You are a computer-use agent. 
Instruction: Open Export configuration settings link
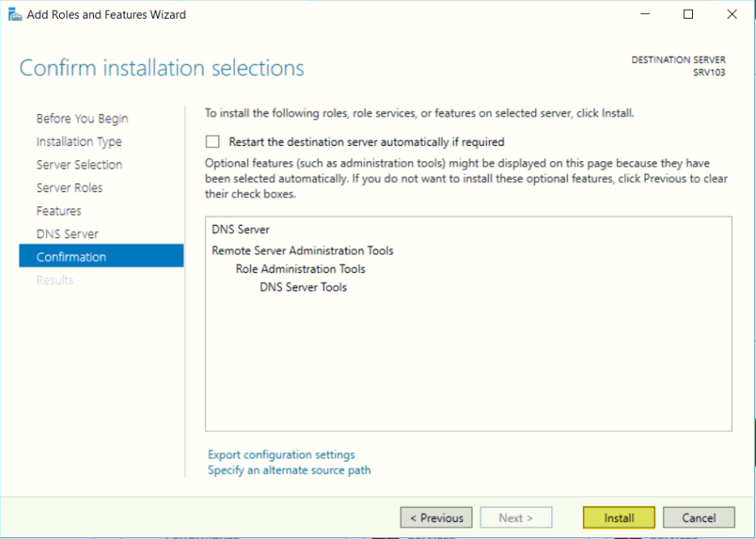281,455
